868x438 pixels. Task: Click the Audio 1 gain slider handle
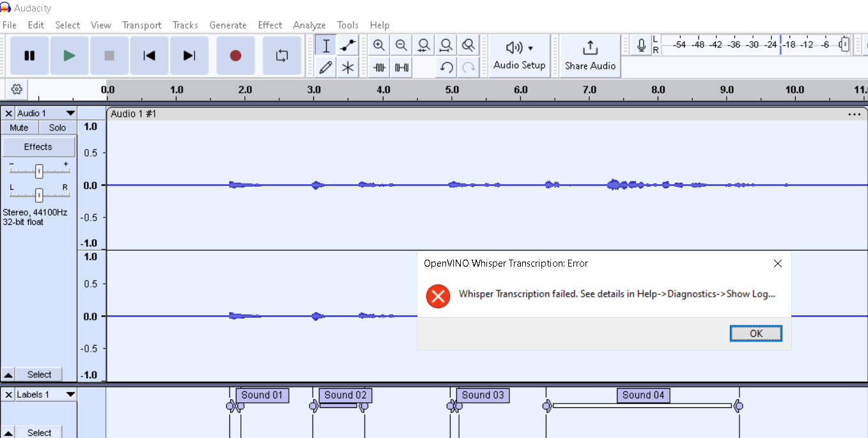point(39,171)
